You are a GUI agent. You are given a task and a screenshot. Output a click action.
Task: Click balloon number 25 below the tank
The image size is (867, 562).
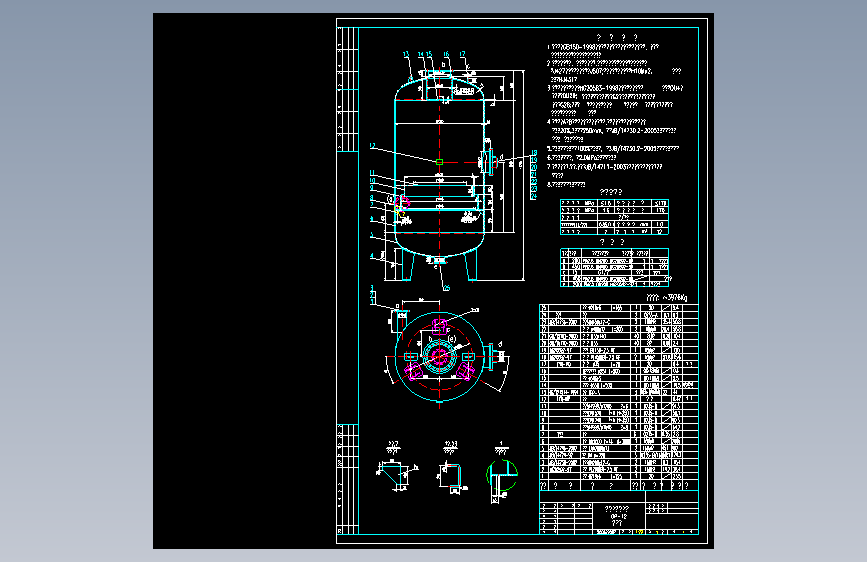(446, 288)
